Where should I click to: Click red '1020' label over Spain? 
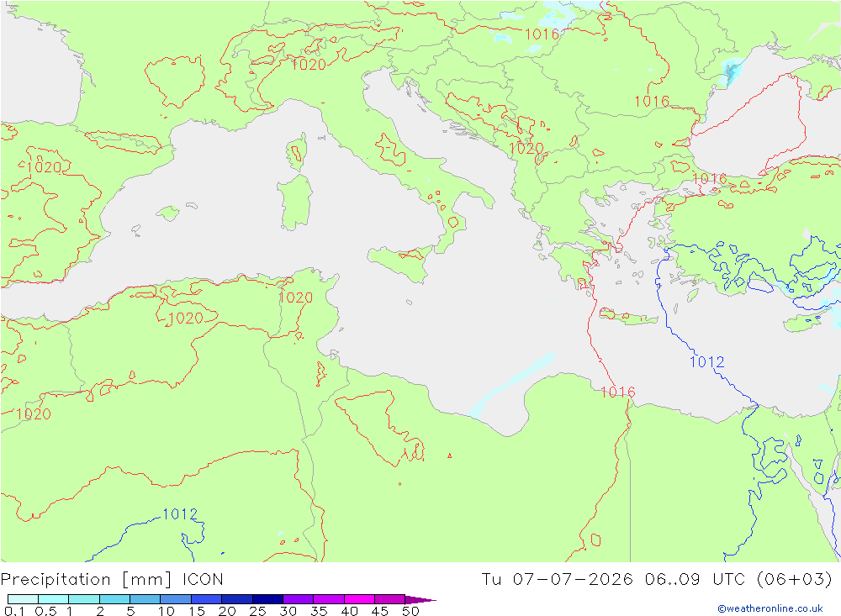point(44,168)
